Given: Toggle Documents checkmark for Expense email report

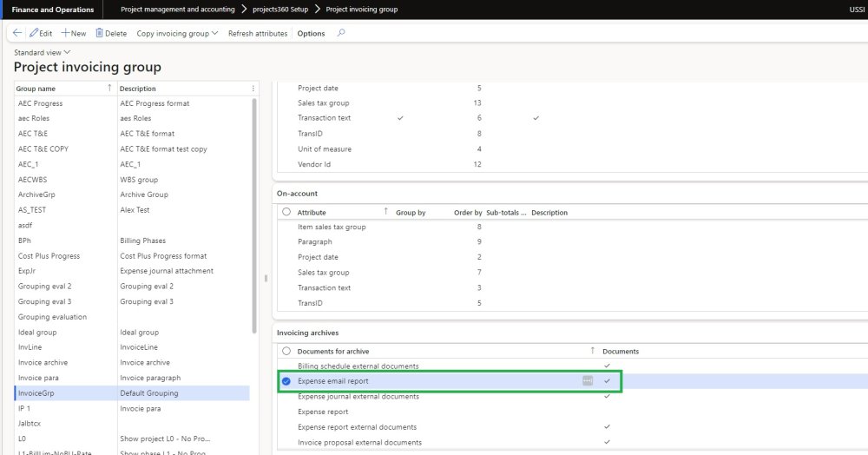Looking at the screenshot, I should tap(608, 381).
